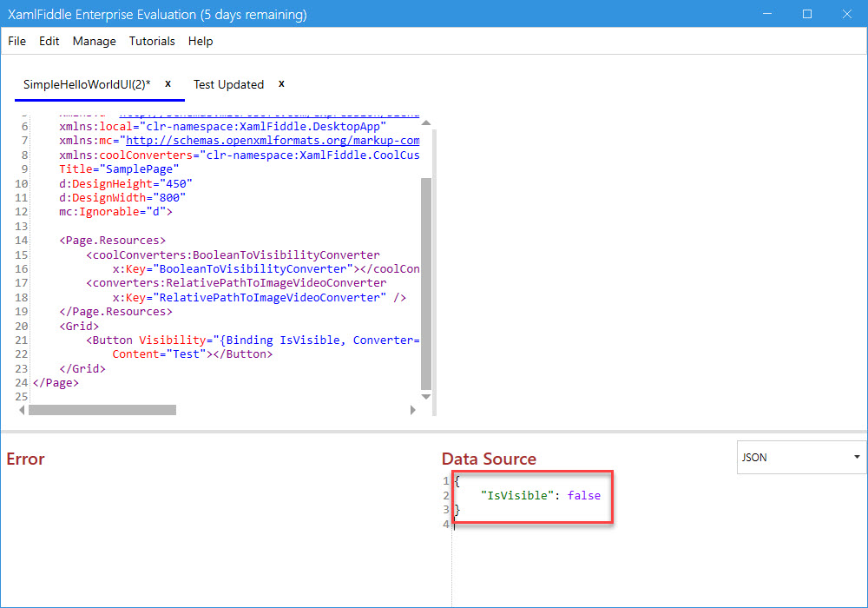Click the closing </Page> tag

click(56, 383)
